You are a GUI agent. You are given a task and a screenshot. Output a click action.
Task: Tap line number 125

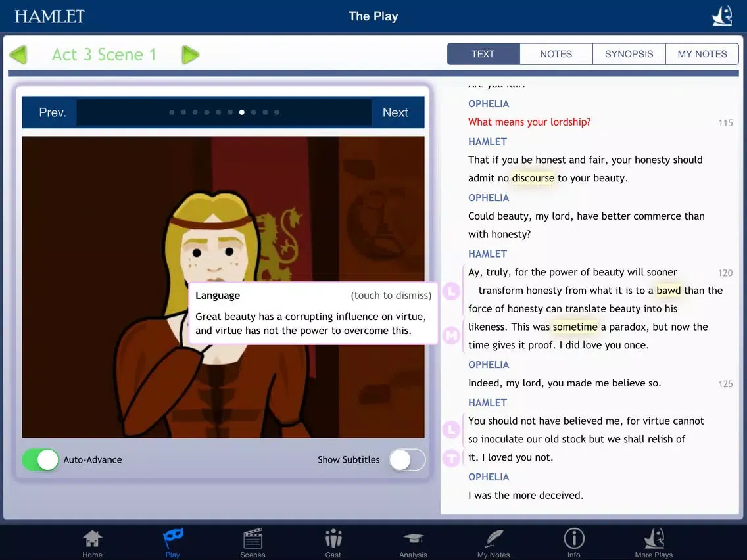(x=725, y=384)
